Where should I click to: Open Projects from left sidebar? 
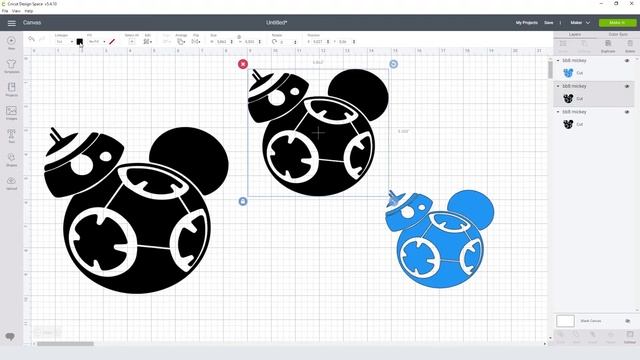11,89
